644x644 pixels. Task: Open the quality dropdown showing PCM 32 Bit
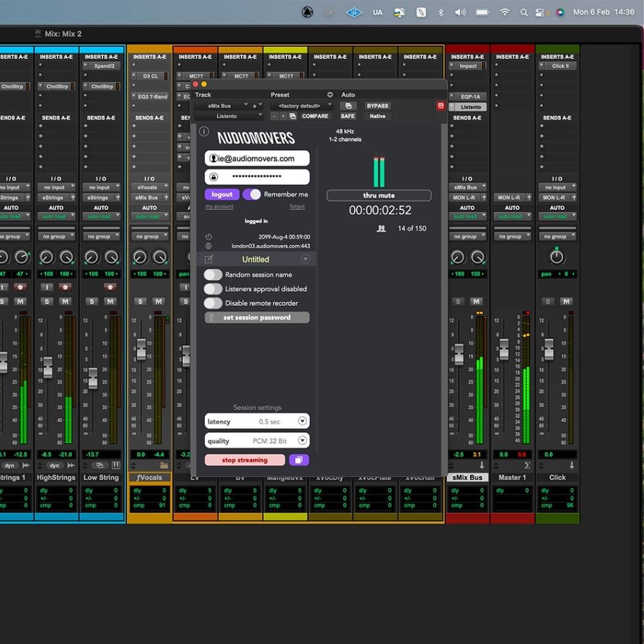[x=301, y=440]
